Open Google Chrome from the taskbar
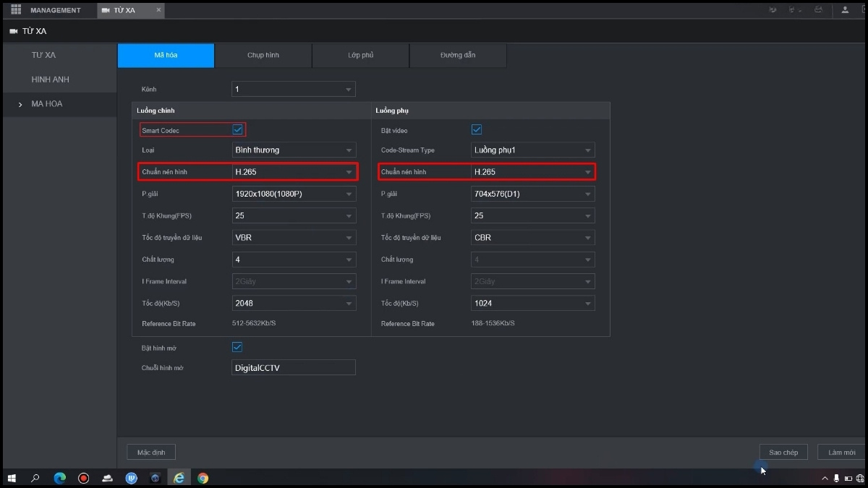The width and height of the screenshot is (868, 488). [x=203, y=478]
